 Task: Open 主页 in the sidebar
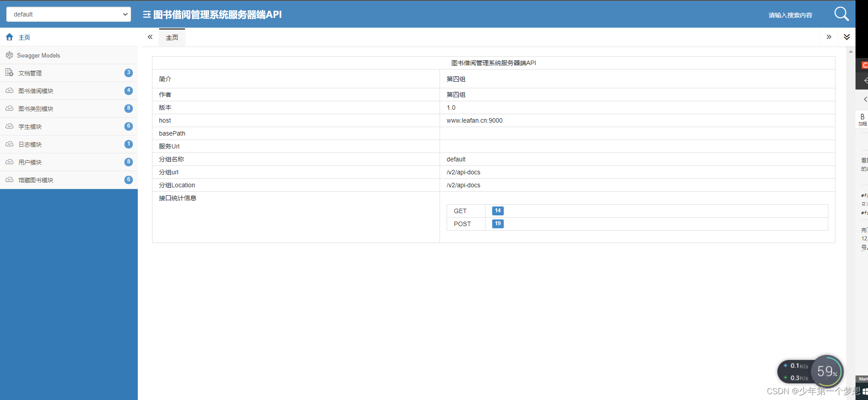pyautogui.click(x=69, y=37)
